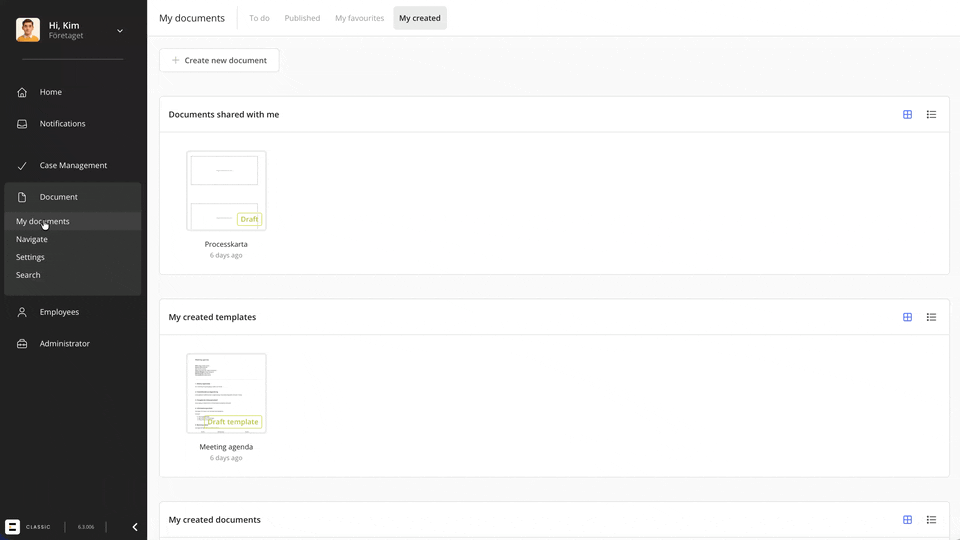Open the Processkarta draft thumbnail
Screen dimensions: 960x540
[x=227, y=190]
